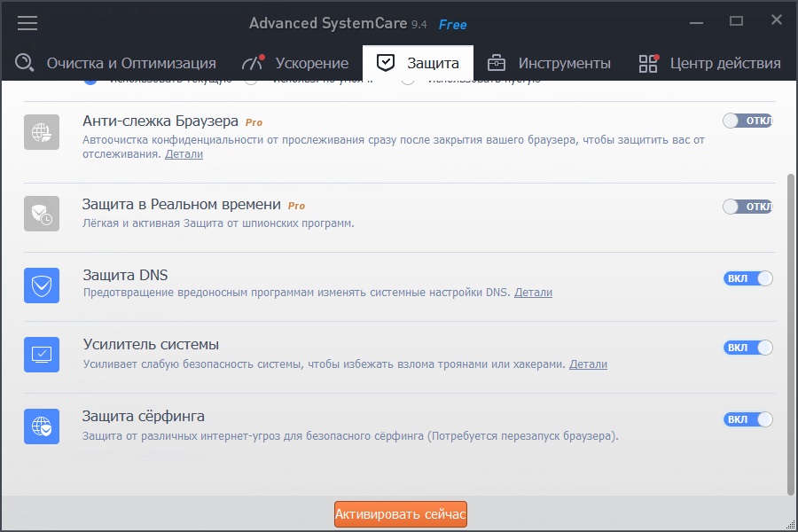This screenshot has width=798, height=532.
Task: Switch off the Защита сёрфинга toggle
Action: 748,419
